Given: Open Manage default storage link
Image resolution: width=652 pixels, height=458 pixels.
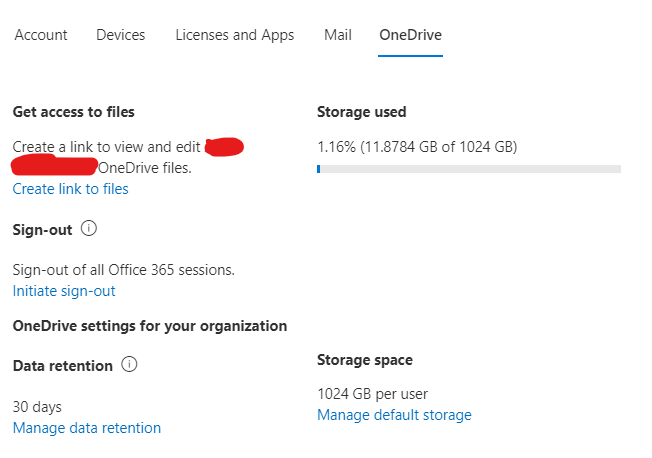Looking at the screenshot, I should click(x=394, y=415).
